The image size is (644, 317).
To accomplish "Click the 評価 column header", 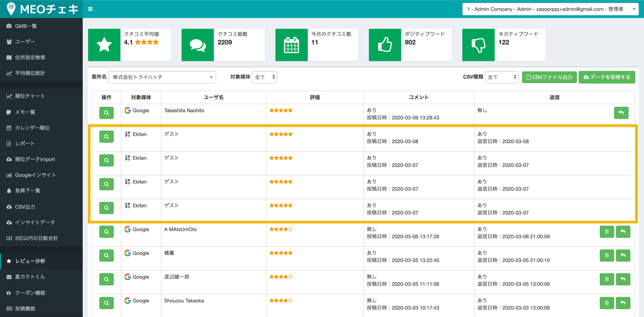I will click(315, 98).
